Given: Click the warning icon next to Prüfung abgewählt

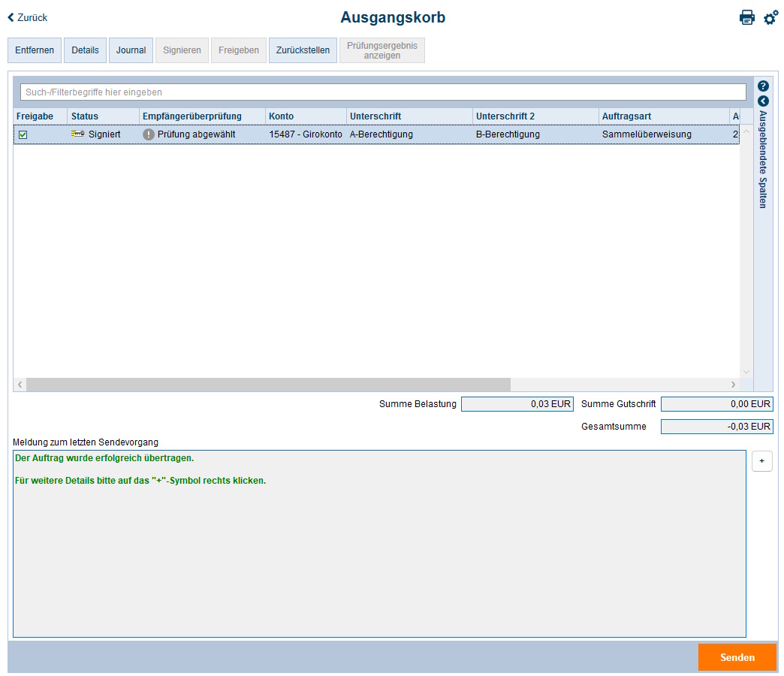Looking at the screenshot, I should click(148, 134).
